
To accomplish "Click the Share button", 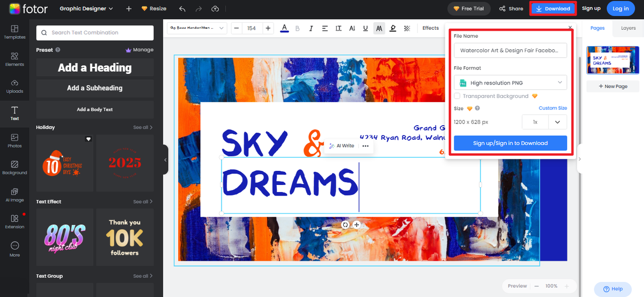I will [x=511, y=9].
